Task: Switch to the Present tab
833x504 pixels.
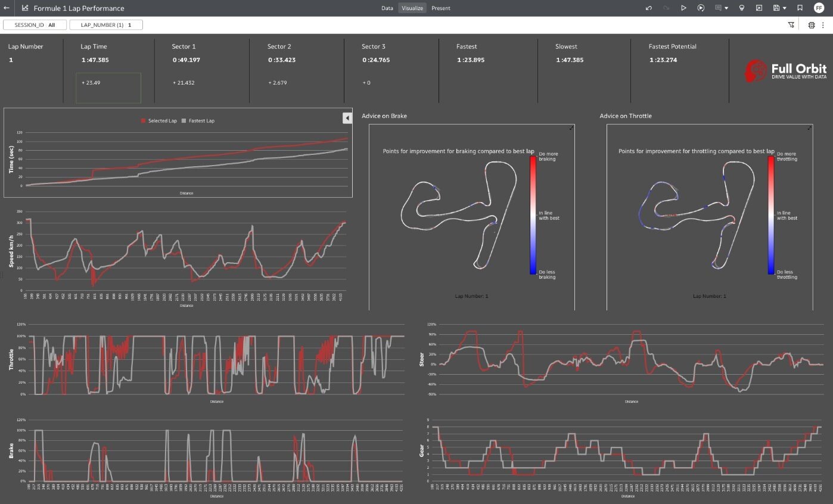Action: pos(442,8)
